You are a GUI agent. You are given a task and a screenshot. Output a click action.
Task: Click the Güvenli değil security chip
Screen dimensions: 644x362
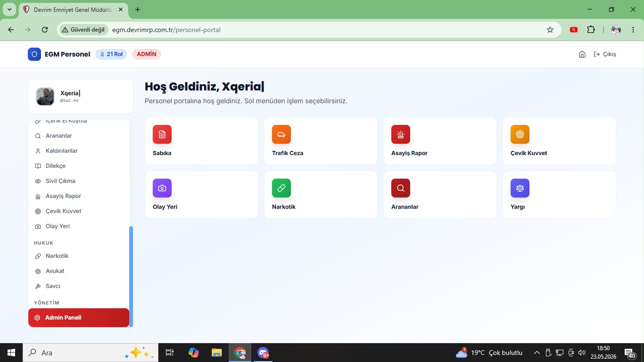point(83,30)
